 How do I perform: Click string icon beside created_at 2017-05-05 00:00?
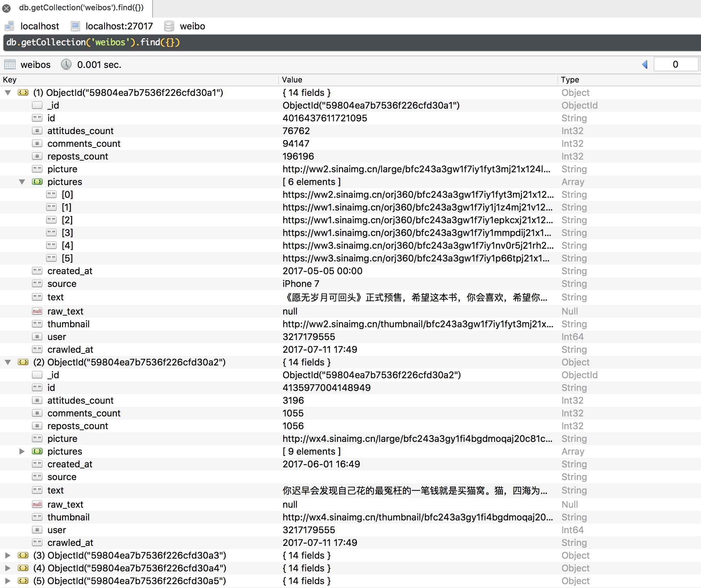[37, 271]
